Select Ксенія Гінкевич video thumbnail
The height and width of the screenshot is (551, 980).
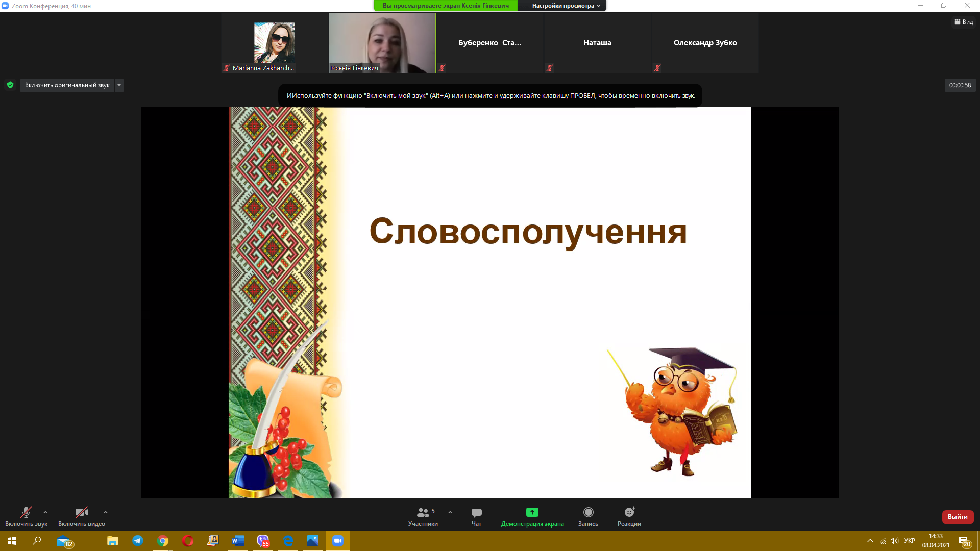coord(382,43)
